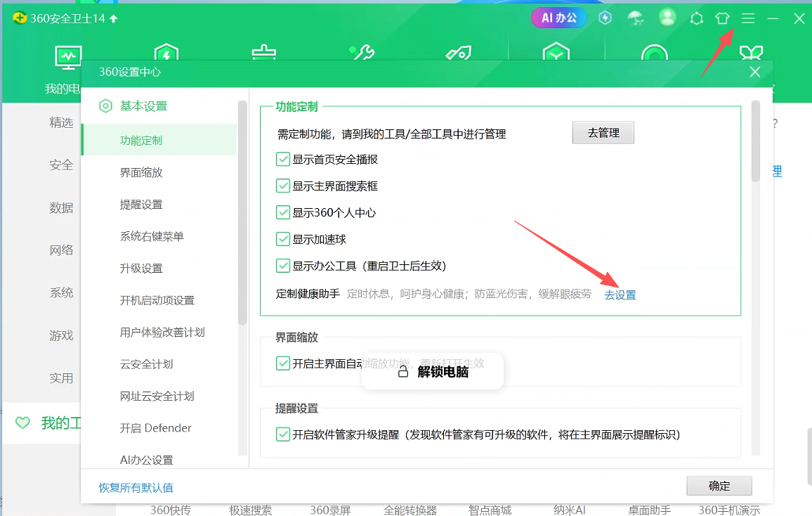The height and width of the screenshot is (516, 812).
Task: Open the AI办公 button
Action: pyautogui.click(x=558, y=18)
